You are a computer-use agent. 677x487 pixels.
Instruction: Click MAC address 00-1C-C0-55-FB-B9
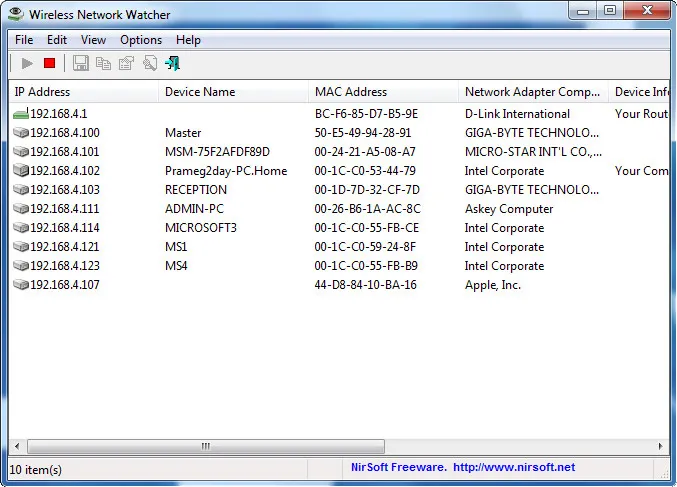coord(366,266)
